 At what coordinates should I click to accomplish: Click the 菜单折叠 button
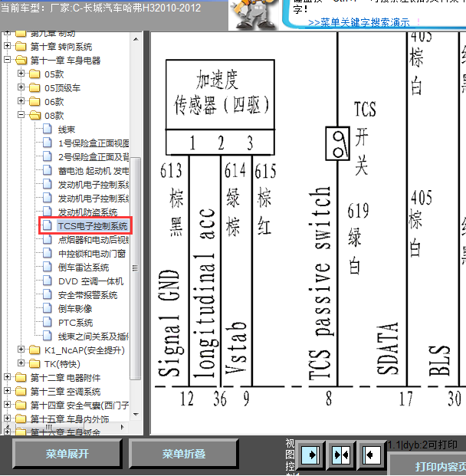184,454
